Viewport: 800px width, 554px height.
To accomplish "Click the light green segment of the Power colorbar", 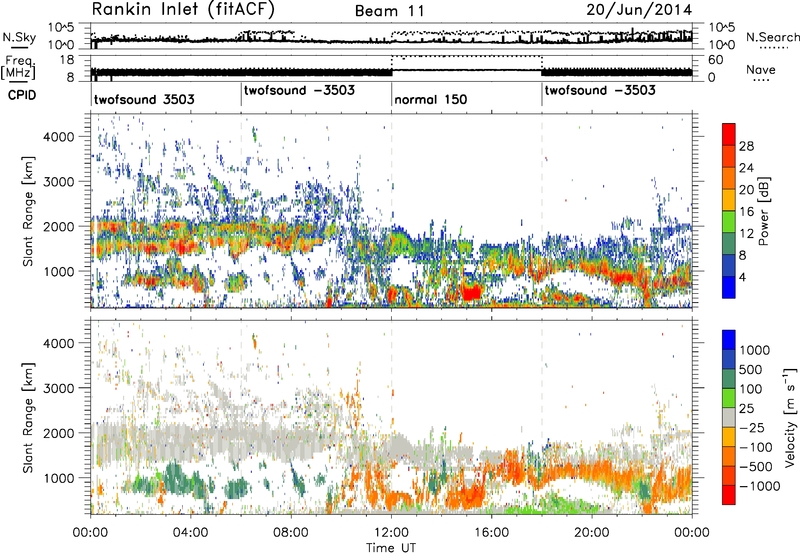I will [729, 222].
